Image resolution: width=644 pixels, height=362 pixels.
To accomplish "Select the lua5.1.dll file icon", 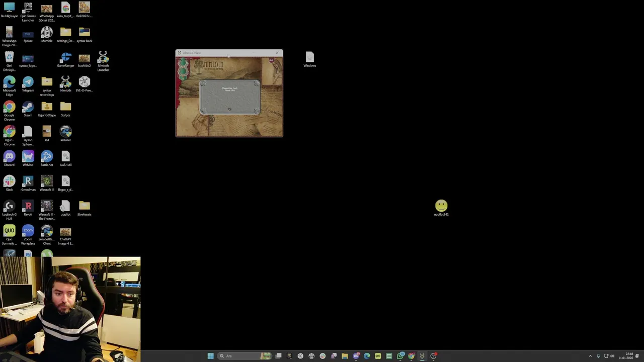I will (x=65, y=158).
